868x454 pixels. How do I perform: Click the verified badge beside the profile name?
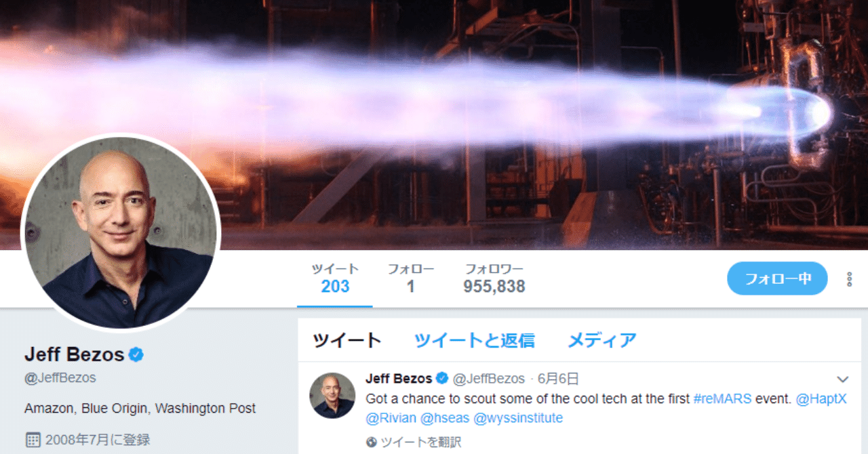136,354
